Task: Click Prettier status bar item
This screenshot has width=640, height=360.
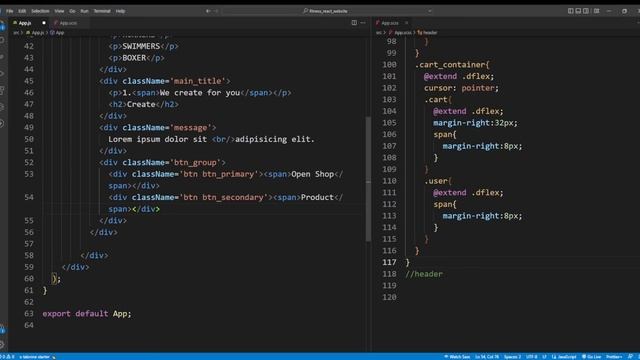Action: point(614,357)
